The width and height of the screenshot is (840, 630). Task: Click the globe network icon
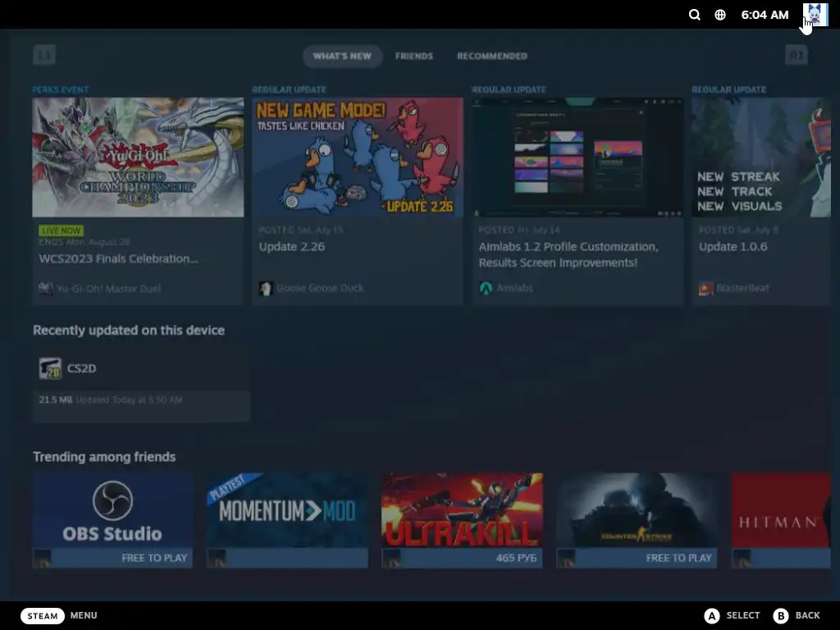pyautogui.click(x=720, y=15)
